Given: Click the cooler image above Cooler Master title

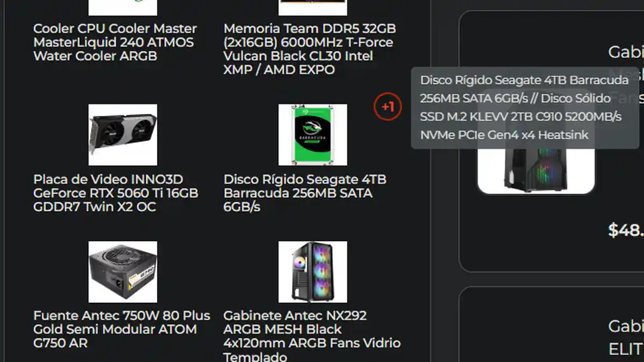Looking at the screenshot, I should click(123, 8).
